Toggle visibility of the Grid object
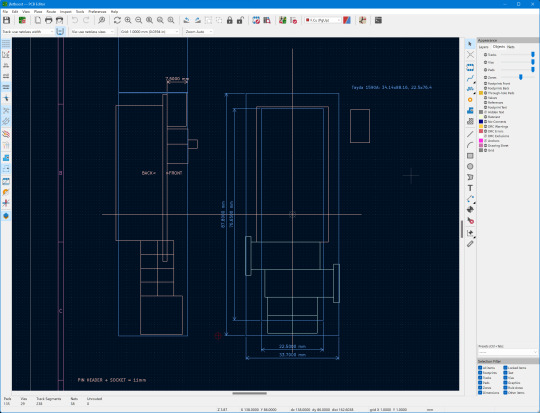Image resolution: width=540 pixels, height=413 pixels. (486, 151)
